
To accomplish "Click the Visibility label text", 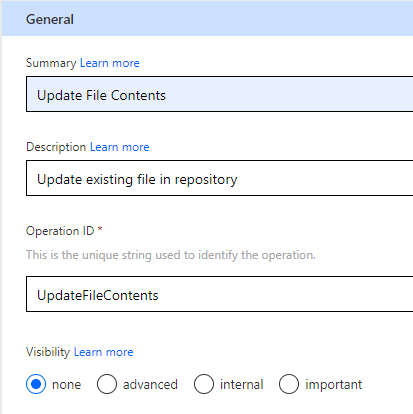I will [x=48, y=352].
